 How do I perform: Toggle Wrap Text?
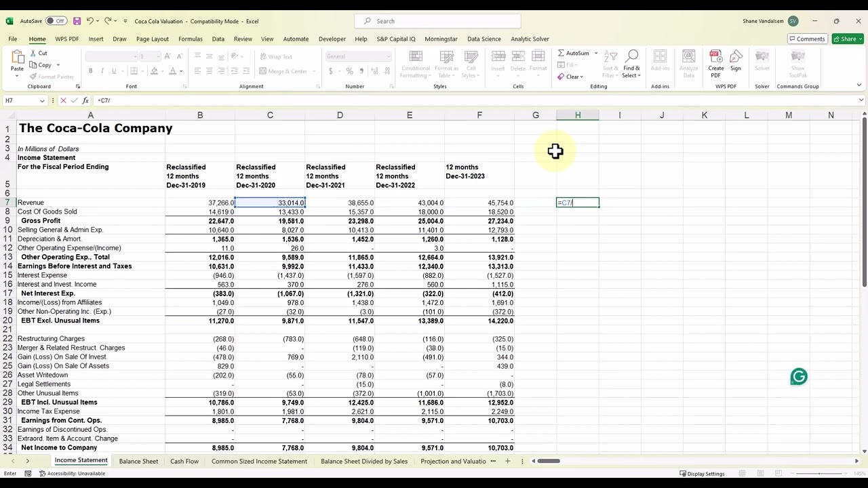pos(276,56)
